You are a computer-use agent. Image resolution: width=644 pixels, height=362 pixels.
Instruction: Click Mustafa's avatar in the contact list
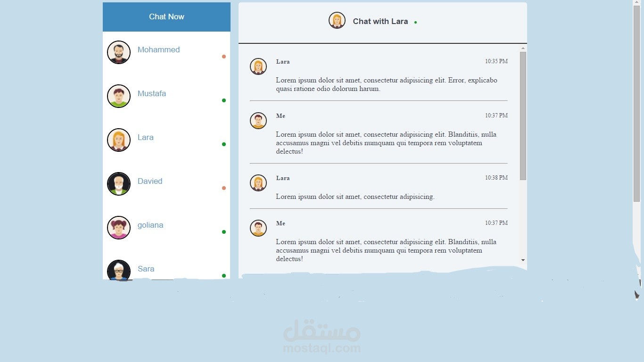point(118,96)
